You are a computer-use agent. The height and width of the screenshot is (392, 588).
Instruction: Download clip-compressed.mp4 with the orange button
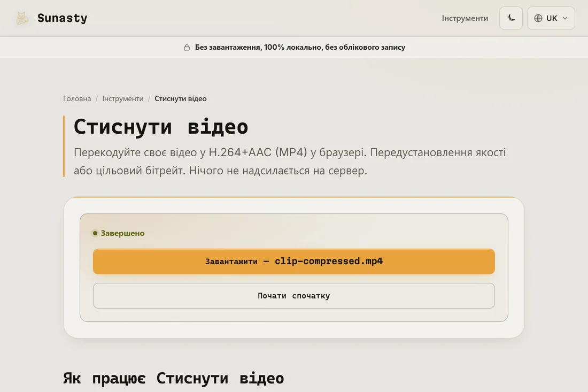[293, 262]
